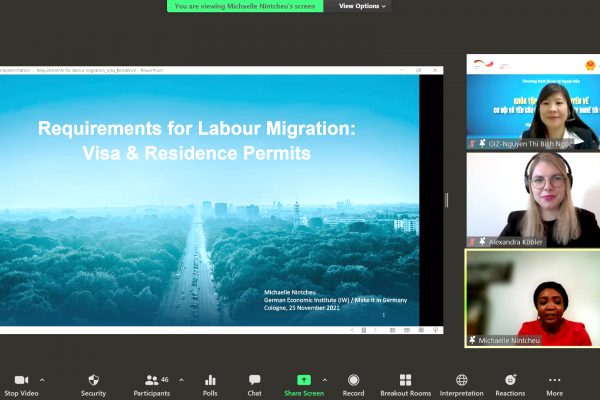Click the green screen-viewing notification banner
This screenshot has width=600, height=400.
coord(246,6)
